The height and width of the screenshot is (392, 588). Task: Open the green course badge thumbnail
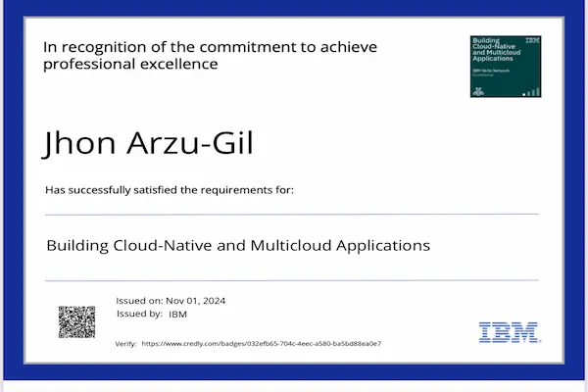[x=506, y=66]
